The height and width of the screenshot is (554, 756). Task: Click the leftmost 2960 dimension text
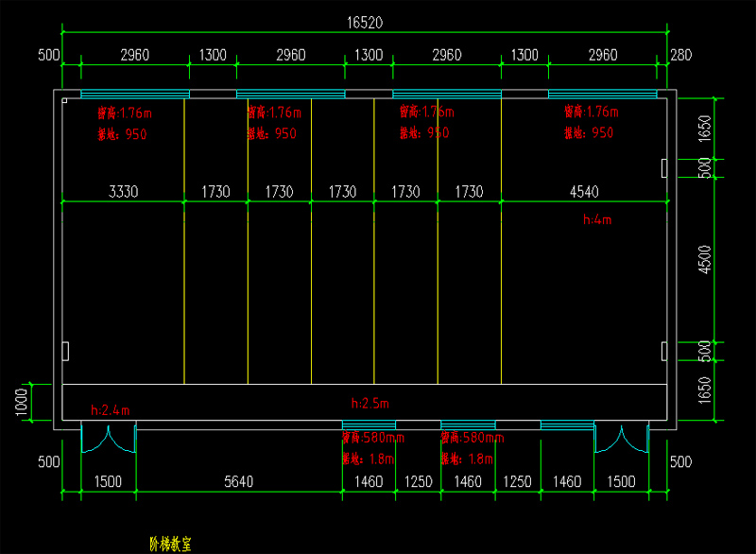click(134, 55)
